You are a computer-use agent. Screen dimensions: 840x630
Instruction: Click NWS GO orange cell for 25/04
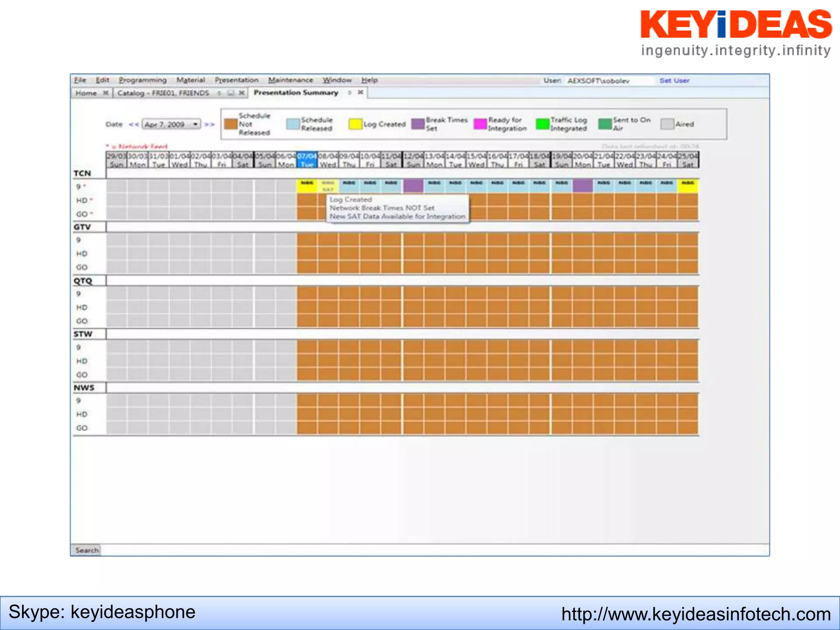tap(688, 428)
